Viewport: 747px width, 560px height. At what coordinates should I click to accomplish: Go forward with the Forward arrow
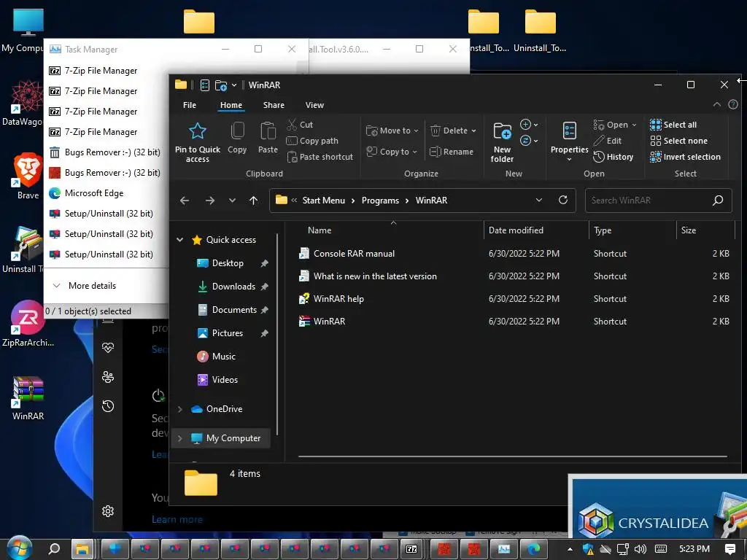point(209,201)
